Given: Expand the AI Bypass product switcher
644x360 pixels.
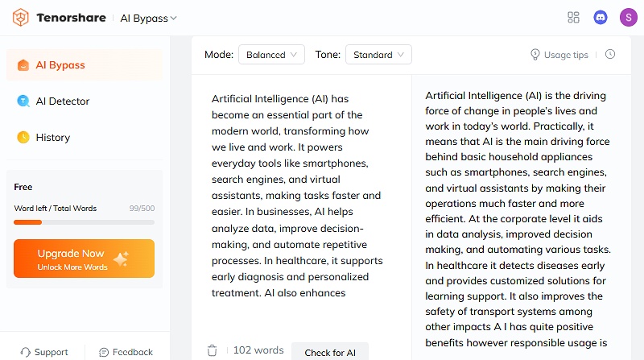Looking at the screenshot, I should point(149,18).
